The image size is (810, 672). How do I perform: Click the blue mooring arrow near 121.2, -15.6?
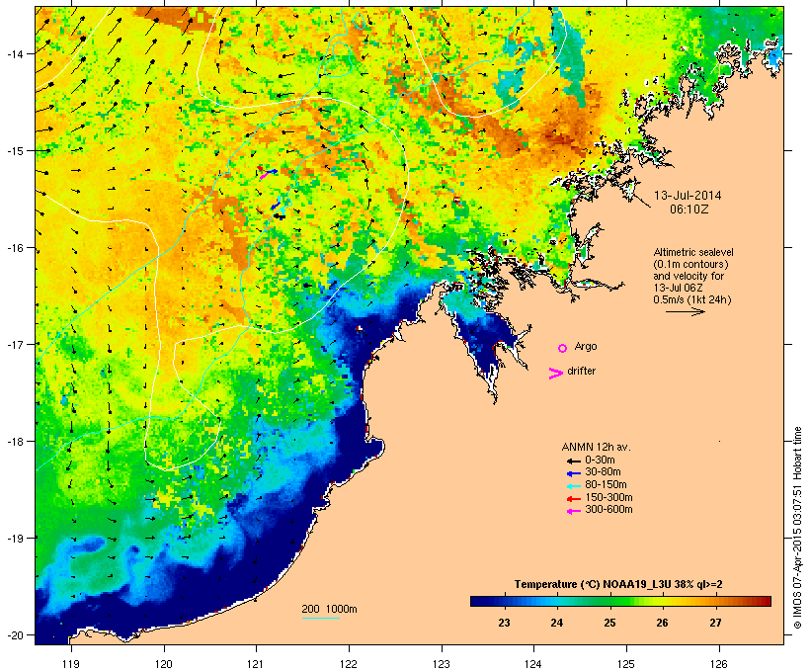276,205
